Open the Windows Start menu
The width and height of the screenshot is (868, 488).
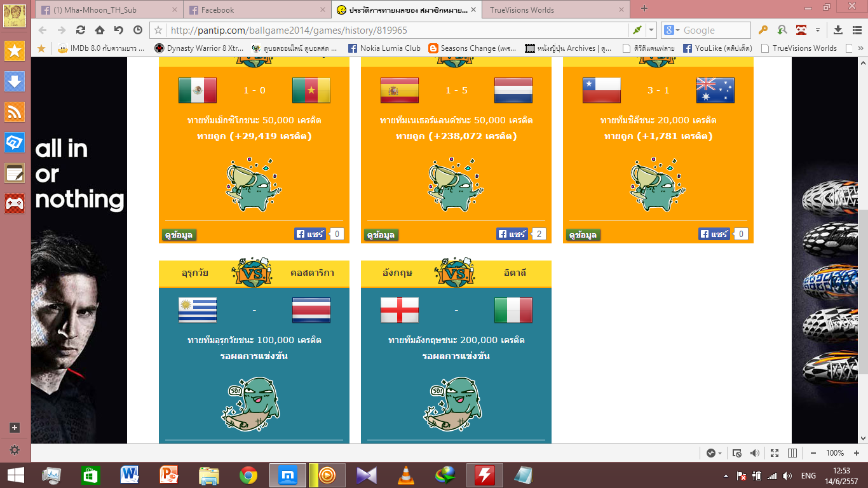(x=15, y=475)
